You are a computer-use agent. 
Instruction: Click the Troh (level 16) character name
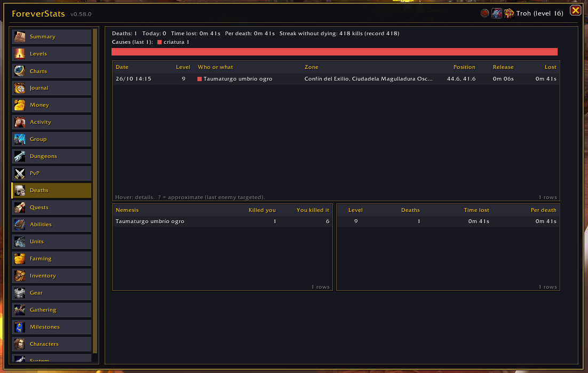539,13
